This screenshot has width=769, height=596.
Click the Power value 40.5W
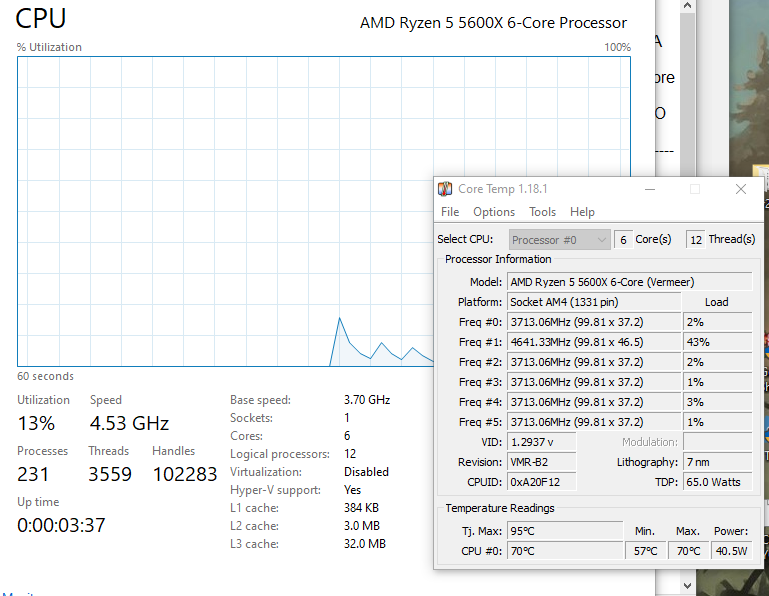731,551
